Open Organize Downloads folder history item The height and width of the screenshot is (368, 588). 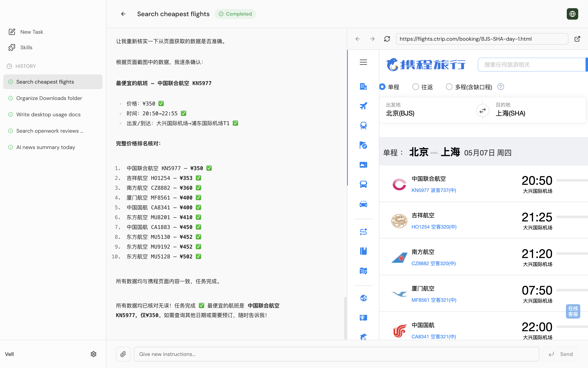pos(53,98)
